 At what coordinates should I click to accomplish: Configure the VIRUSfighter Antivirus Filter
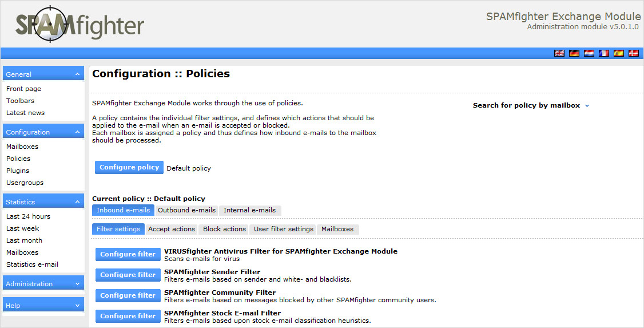pyautogui.click(x=128, y=254)
